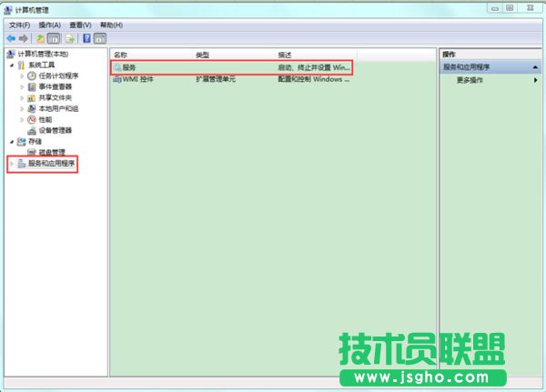Expand the 事件查看器 node arrow
The width and height of the screenshot is (546, 392).
(x=22, y=86)
